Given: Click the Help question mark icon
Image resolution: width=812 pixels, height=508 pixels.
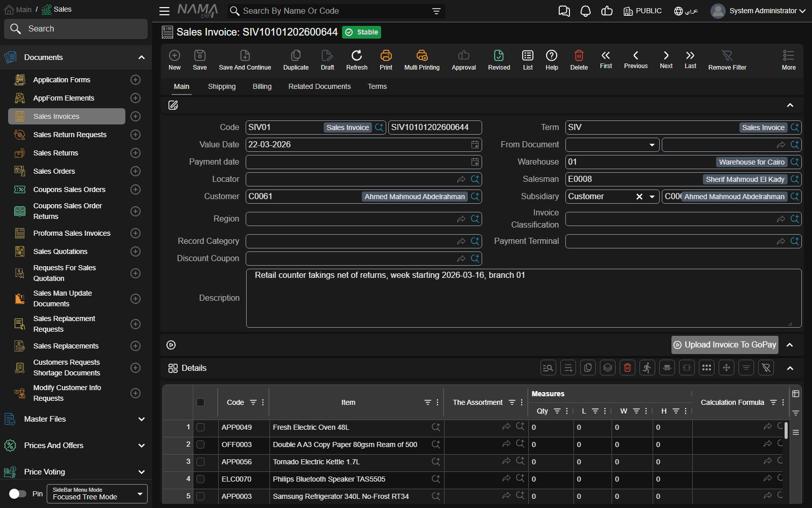Looking at the screenshot, I should [x=552, y=55].
